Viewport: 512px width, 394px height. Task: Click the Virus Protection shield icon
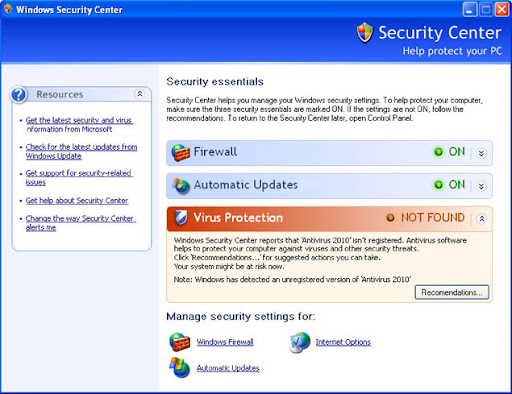[x=181, y=218]
